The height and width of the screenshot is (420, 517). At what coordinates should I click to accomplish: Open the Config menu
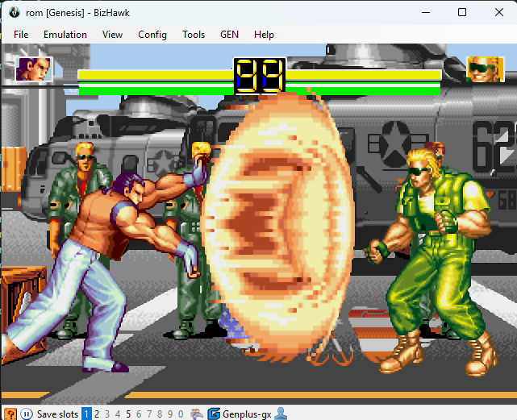[x=152, y=35]
